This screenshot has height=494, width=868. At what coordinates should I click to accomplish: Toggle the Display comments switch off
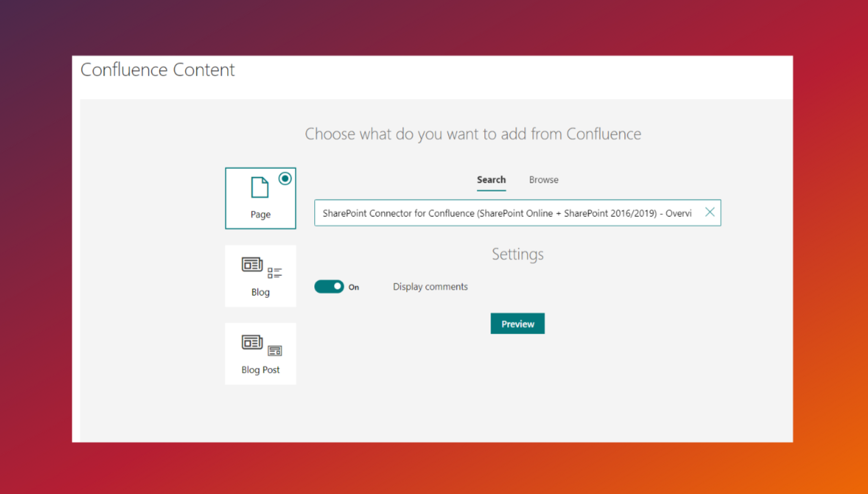[329, 287]
